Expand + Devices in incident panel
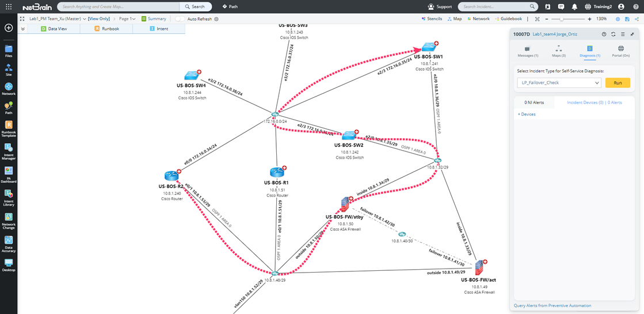This screenshot has height=314, width=644. [x=527, y=114]
